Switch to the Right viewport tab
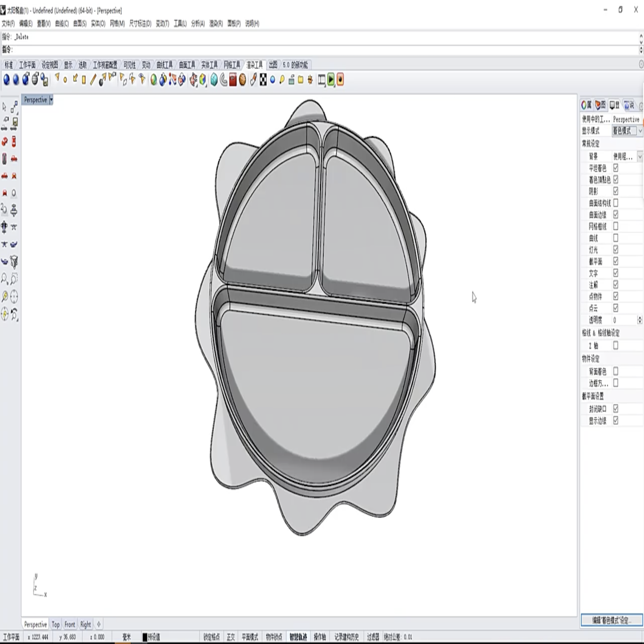 (85, 624)
